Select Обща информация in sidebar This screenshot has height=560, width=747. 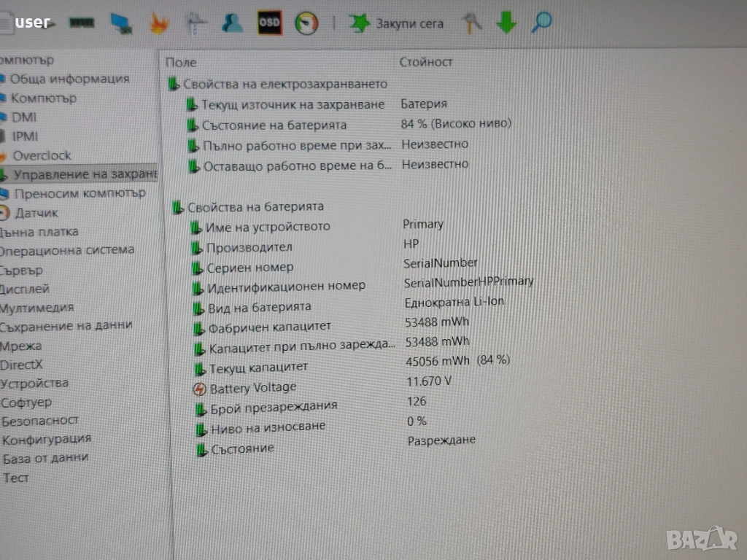click(69, 79)
